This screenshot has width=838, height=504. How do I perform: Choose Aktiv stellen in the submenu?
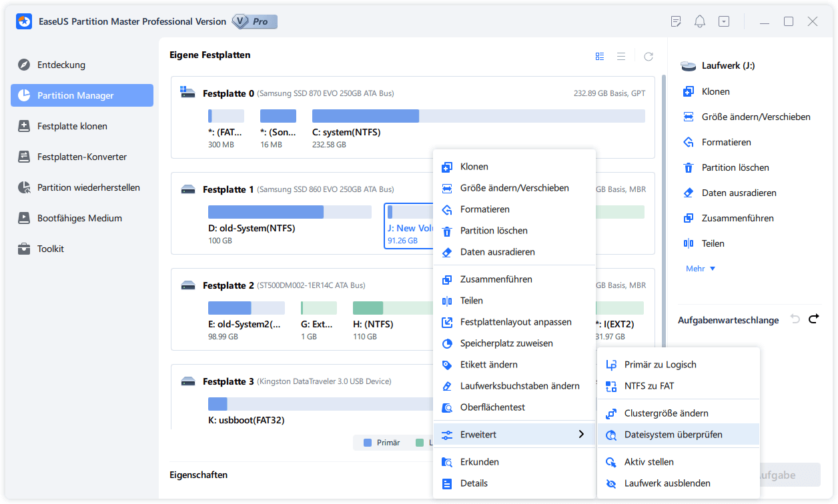(x=679, y=462)
